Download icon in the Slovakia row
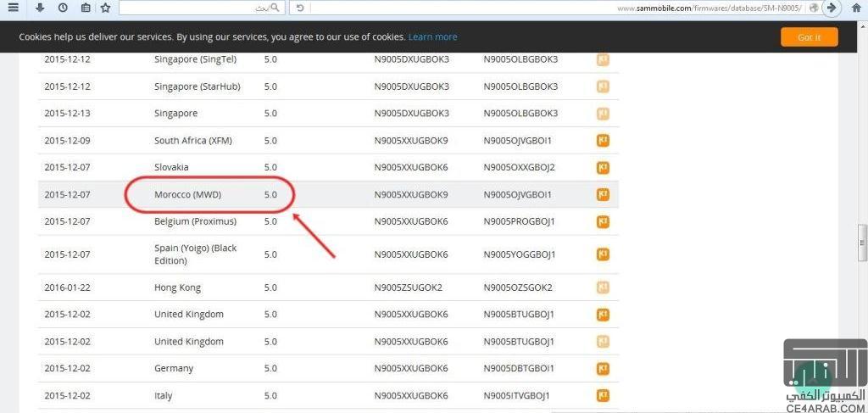 point(603,167)
